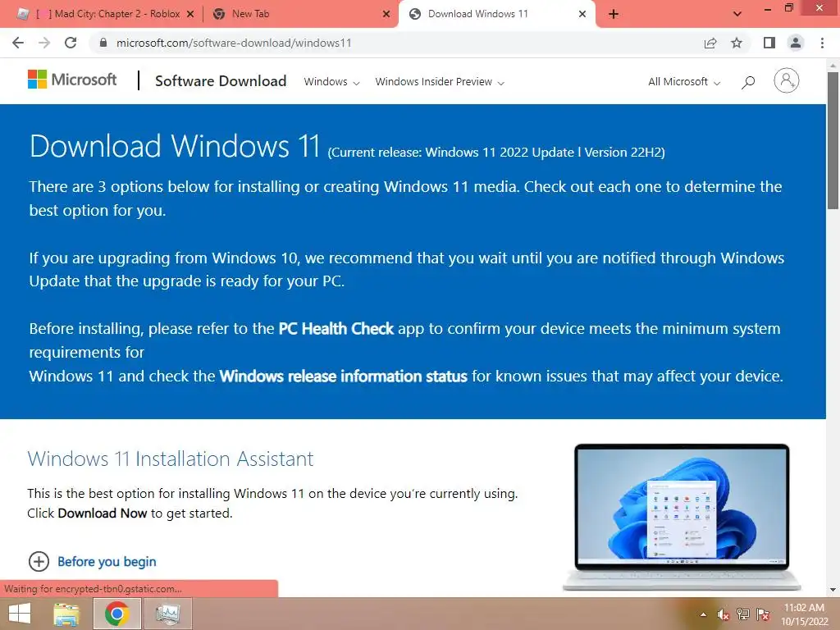Open a new tab with the plus button

(x=614, y=15)
